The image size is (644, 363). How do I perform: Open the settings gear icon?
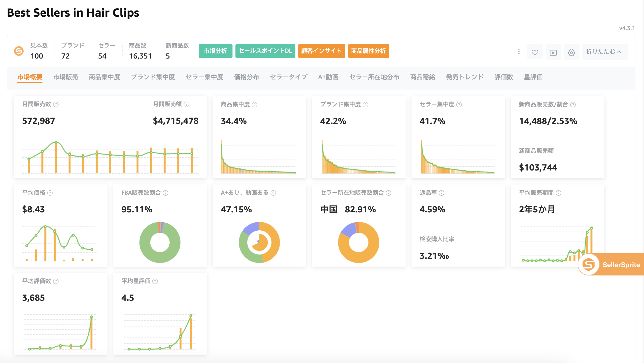571,52
